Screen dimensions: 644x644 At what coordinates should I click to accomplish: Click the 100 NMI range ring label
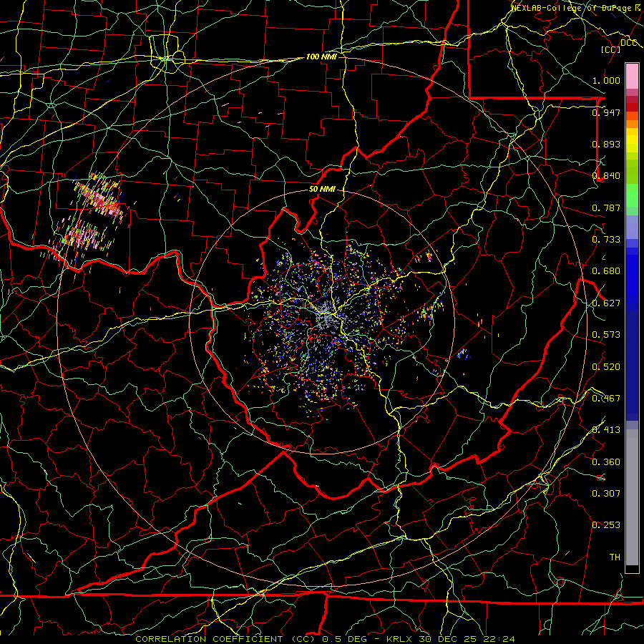pos(321,57)
